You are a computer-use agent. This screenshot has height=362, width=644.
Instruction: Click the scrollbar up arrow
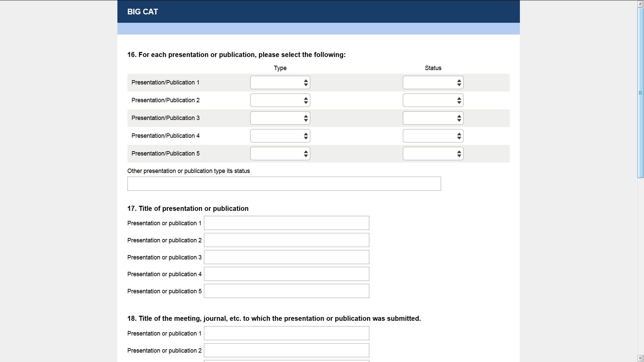point(640,4)
